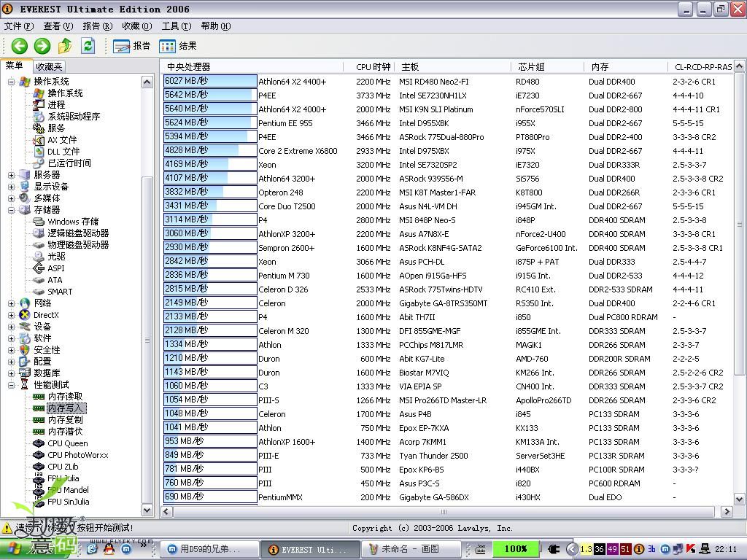Open taskbar item 用D59的兄弟
The width and height of the screenshot is (747, 560).
point(209,549)
